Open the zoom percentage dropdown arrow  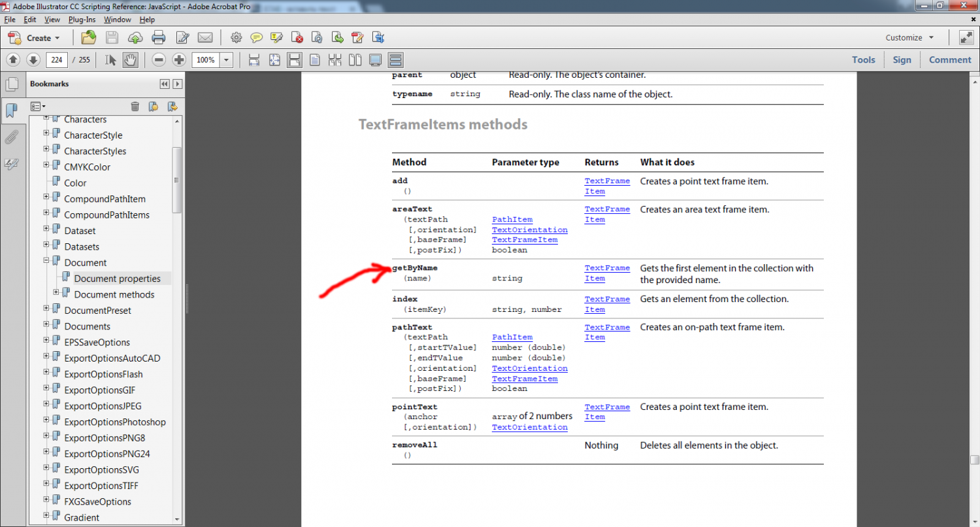[227, 59]
